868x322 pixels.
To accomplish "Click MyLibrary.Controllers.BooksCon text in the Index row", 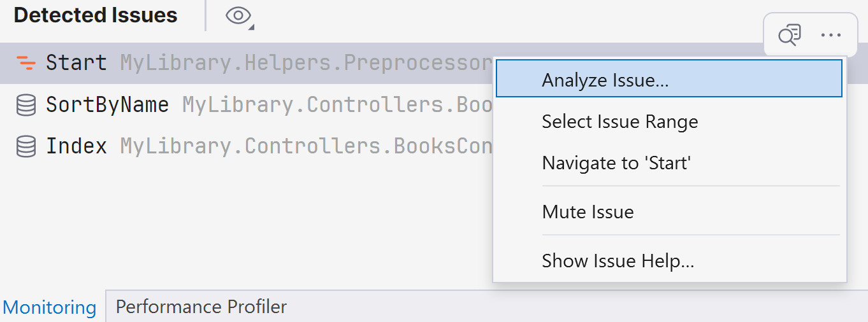I will coord(306,147).
